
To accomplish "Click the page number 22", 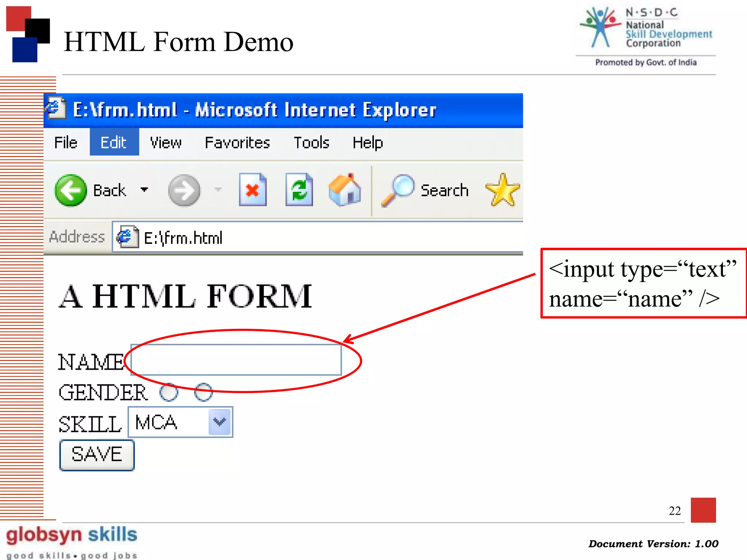I will point(675,511).
